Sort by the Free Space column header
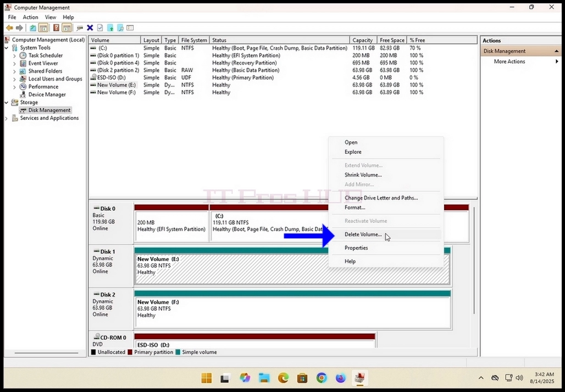Image resolution: width=565 pixels, height=392 pixels. (392, 40)
